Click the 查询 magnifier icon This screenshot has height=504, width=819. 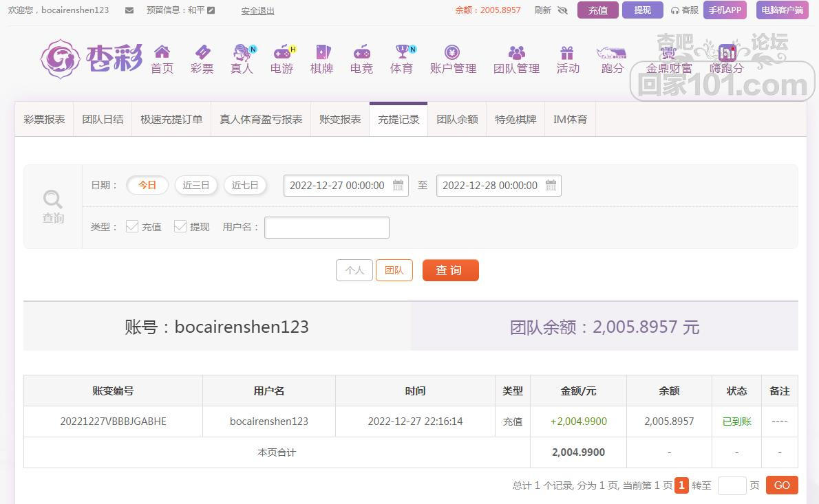[x=53, y=199]
